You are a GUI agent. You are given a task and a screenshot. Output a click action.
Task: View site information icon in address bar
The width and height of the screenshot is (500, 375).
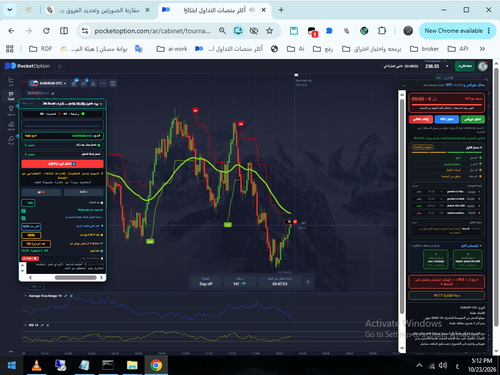click(85, 31)
